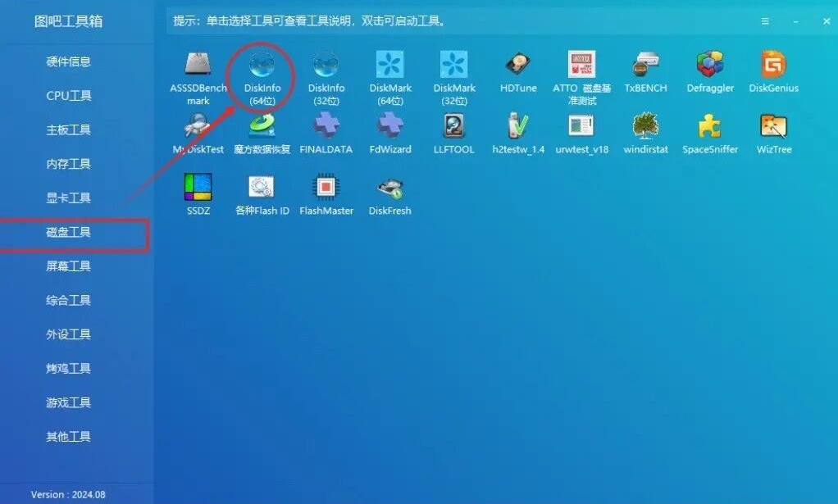Select the DiskMark (64位) tool
The height and width of the screenshot is (504, 838).
390,79
